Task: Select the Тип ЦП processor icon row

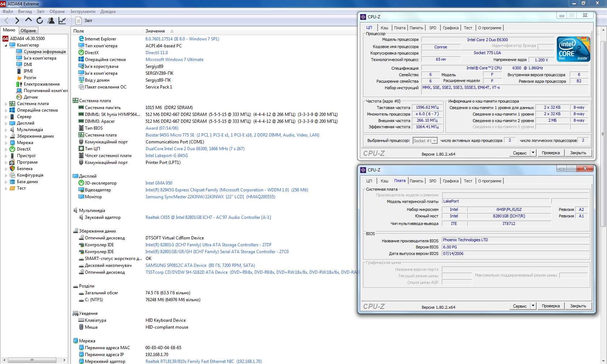Action: coord(81,149)
